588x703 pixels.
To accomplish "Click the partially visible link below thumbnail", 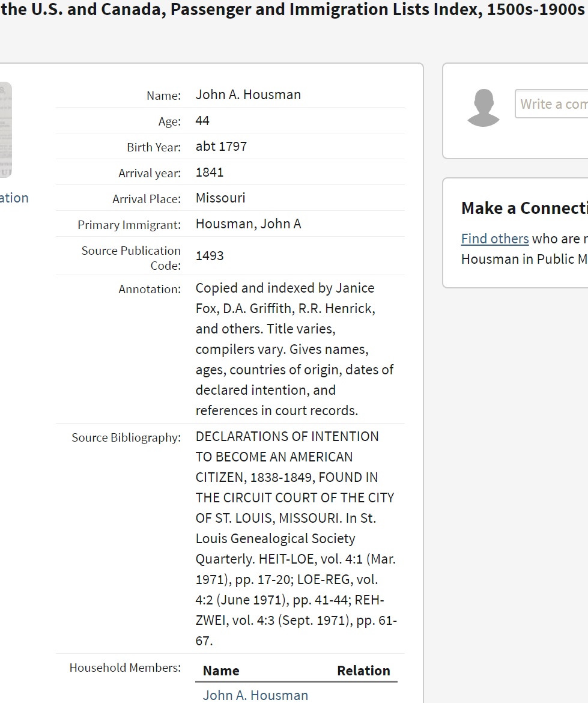I will [x=14, y=198].
